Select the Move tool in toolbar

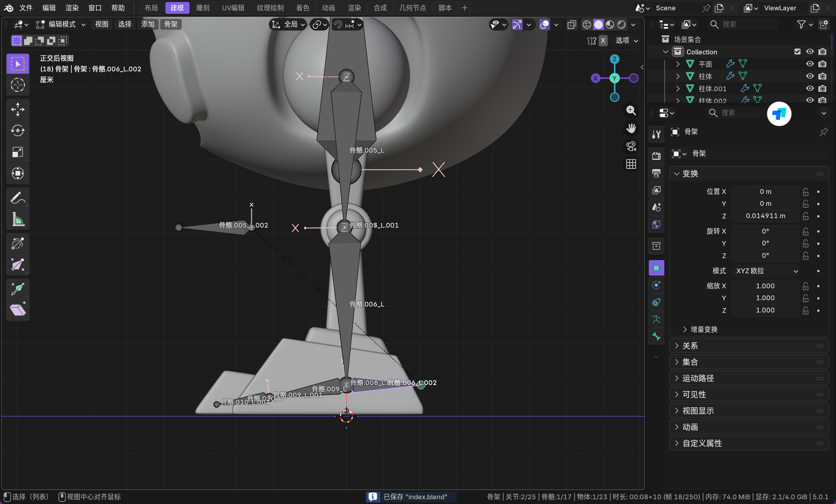tap(17, 109)
